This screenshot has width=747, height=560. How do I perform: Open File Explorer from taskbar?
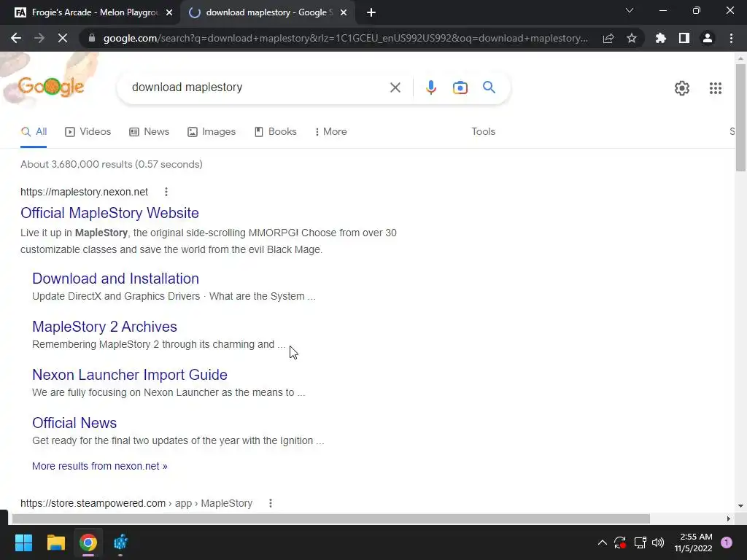point(56,542)
